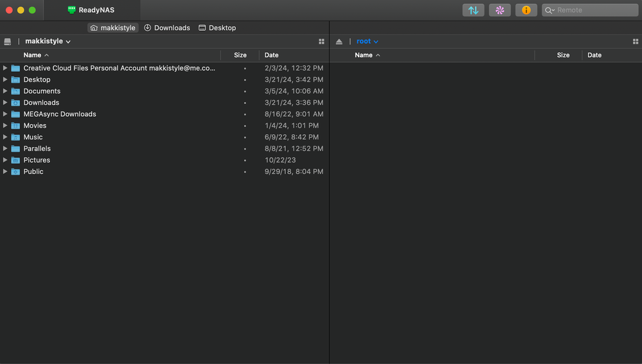Click the MEGAsync Downloads folder icon
Image resolution: width=642 pixels, height=364 pixels.
tap(15, 114)
